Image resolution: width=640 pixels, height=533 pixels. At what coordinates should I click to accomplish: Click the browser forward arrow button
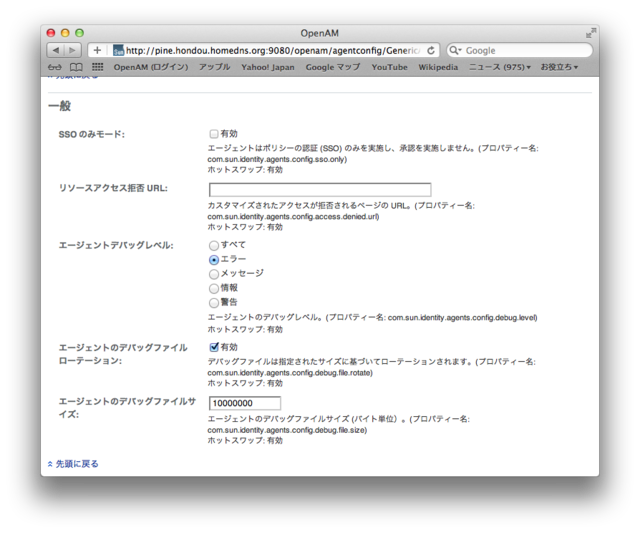click(x=74, y=50)
